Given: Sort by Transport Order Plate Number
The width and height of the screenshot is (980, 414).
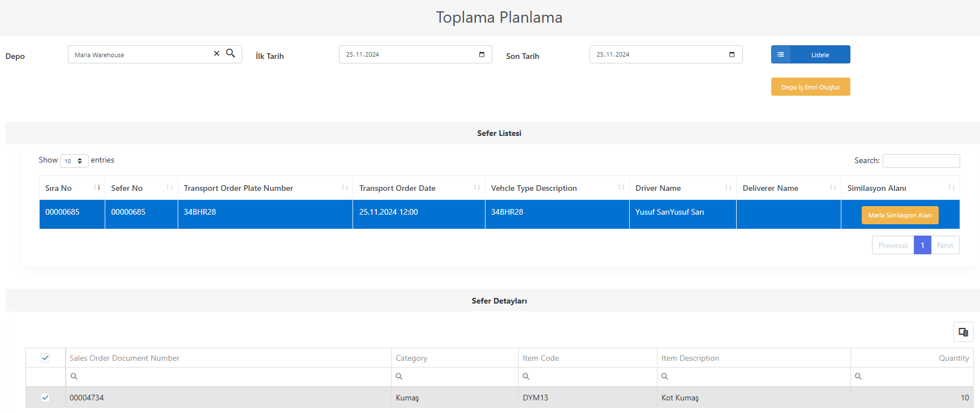Looking at the screenshot, I should (265, 188).
